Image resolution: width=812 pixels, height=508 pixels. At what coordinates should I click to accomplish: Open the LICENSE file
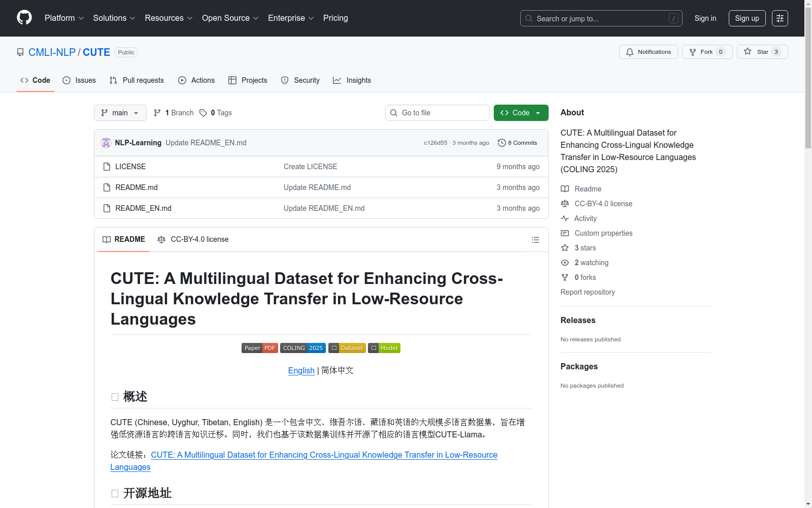pyautogui.click(x=130, y=167)
